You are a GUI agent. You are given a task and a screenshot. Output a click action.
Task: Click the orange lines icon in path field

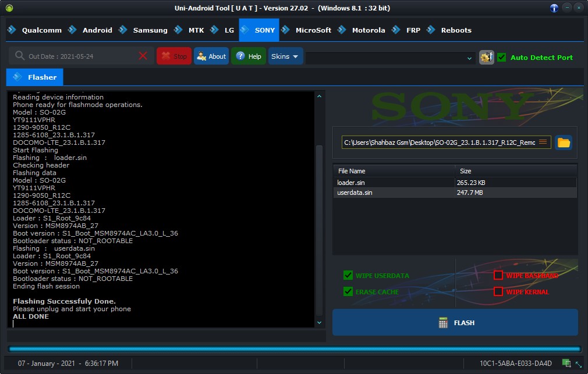543,142
